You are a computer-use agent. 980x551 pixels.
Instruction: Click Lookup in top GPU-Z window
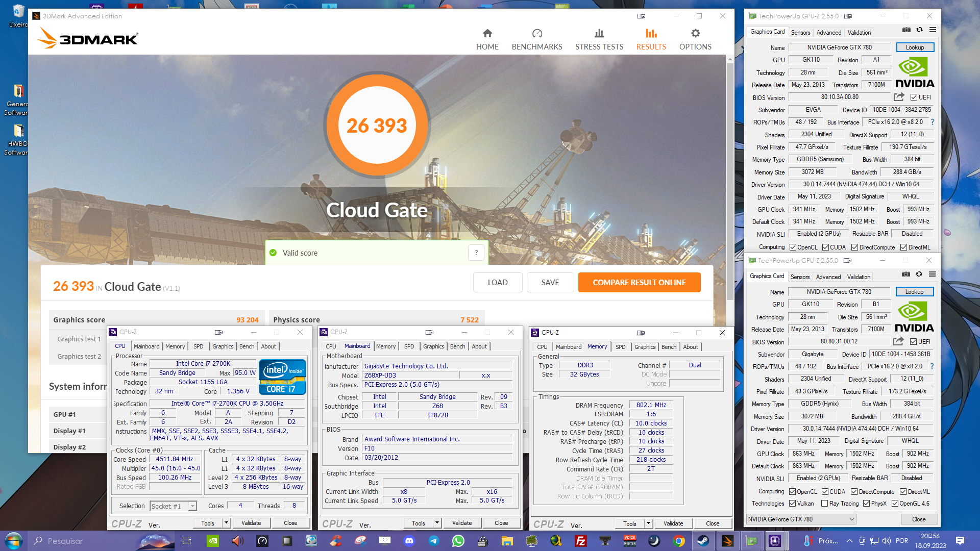(915, 47)
